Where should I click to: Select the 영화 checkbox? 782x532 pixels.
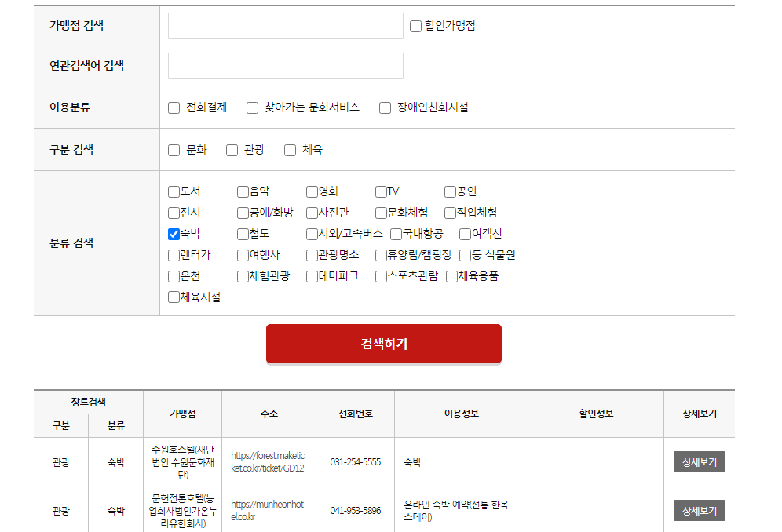coord(312,192)
